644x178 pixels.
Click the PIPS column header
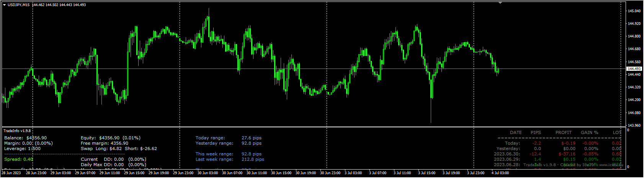536,132
